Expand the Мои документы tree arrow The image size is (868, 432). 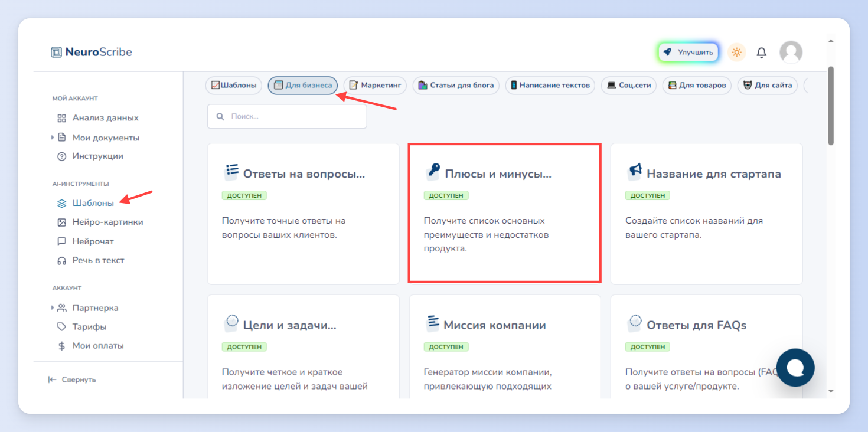(53, 138)
